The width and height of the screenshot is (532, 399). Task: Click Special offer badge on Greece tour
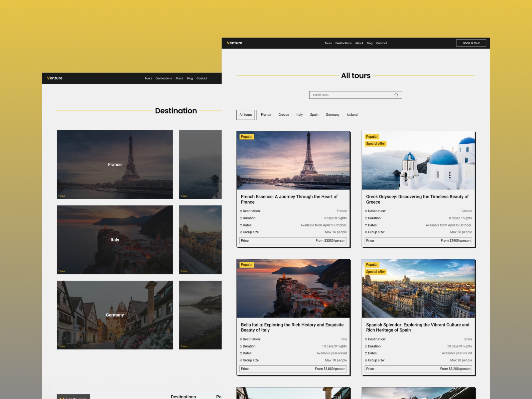point(375,144)
